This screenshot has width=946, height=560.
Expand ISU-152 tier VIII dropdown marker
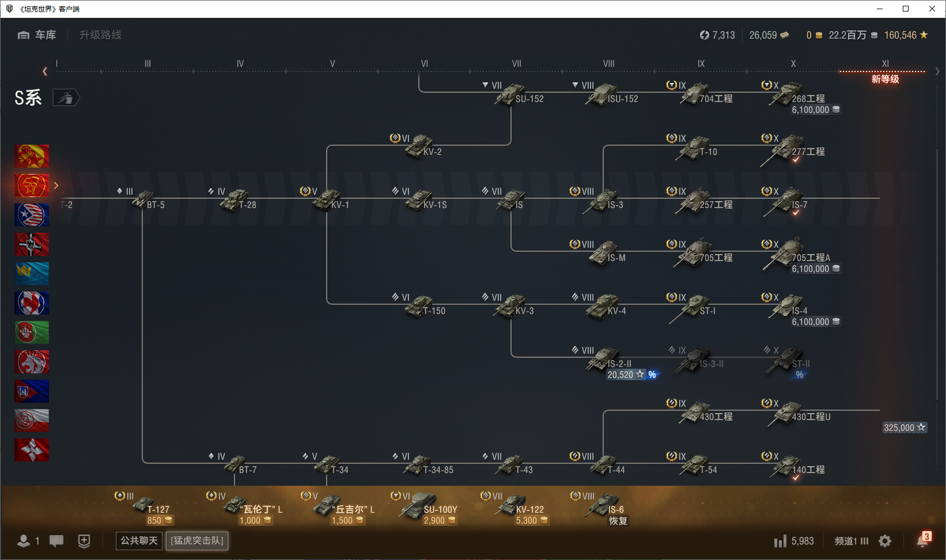coord(575,85)
